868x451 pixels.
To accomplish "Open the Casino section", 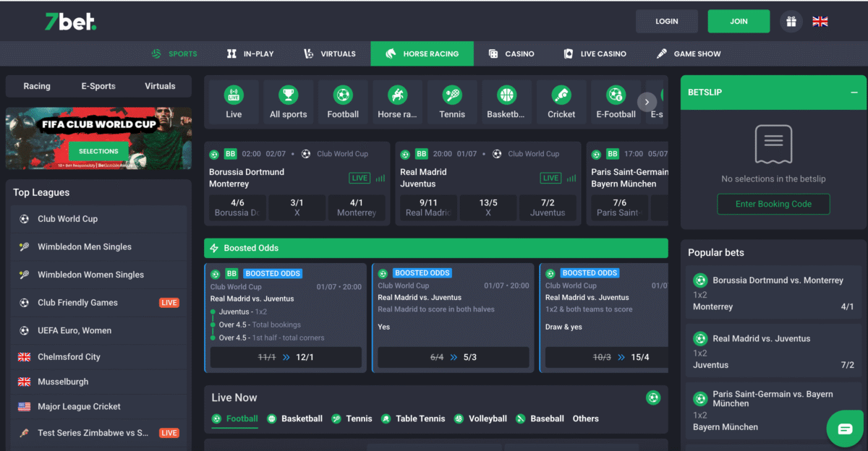I will tap(511, 53).
